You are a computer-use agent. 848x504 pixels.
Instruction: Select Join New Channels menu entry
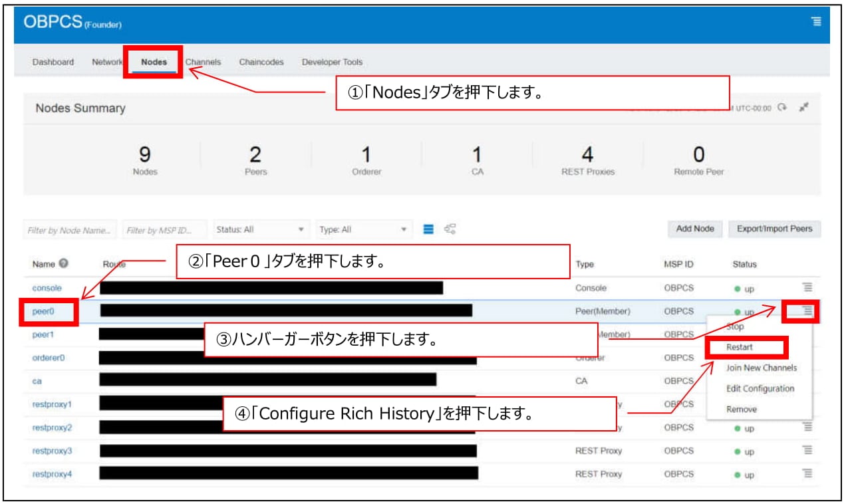tap(761, 368)
